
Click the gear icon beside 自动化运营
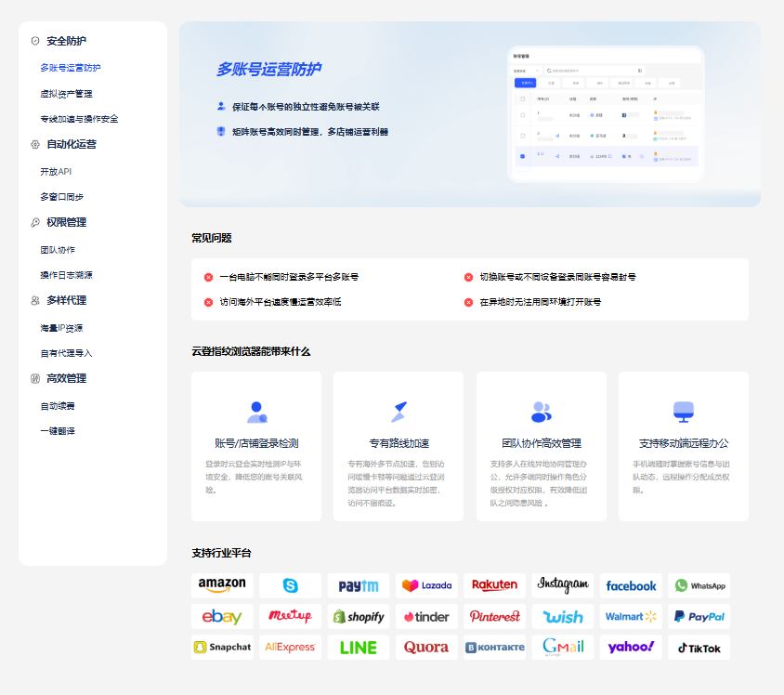coord(35,145)
